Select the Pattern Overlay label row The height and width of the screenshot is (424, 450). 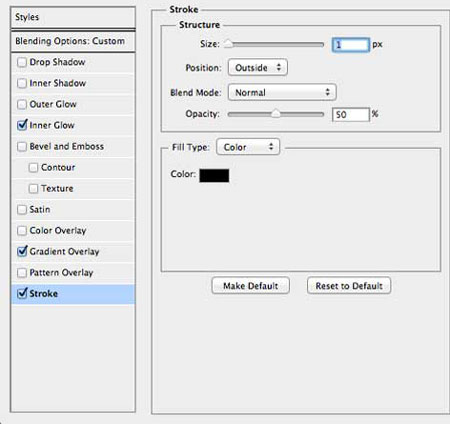73,273
